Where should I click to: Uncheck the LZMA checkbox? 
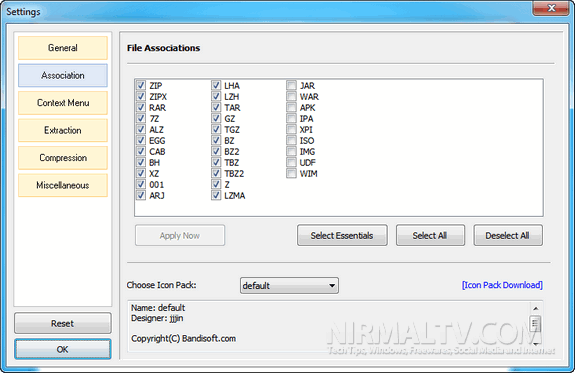[x=216, y=195]
